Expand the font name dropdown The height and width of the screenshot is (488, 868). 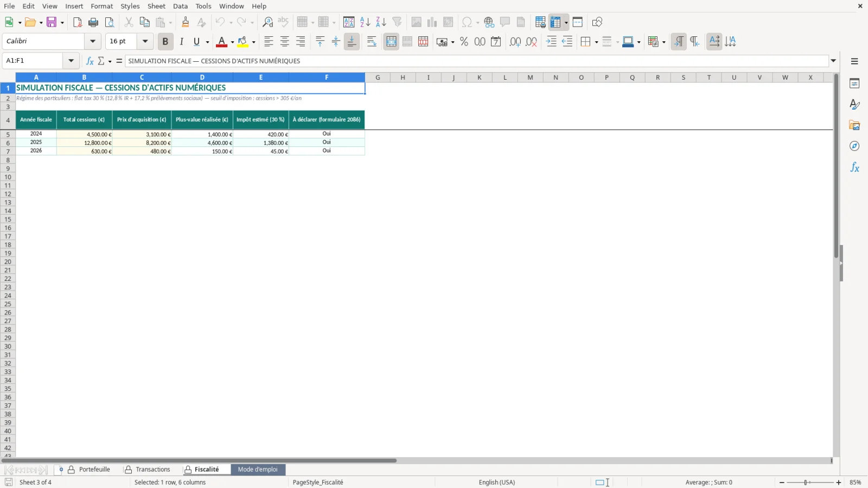93,41
